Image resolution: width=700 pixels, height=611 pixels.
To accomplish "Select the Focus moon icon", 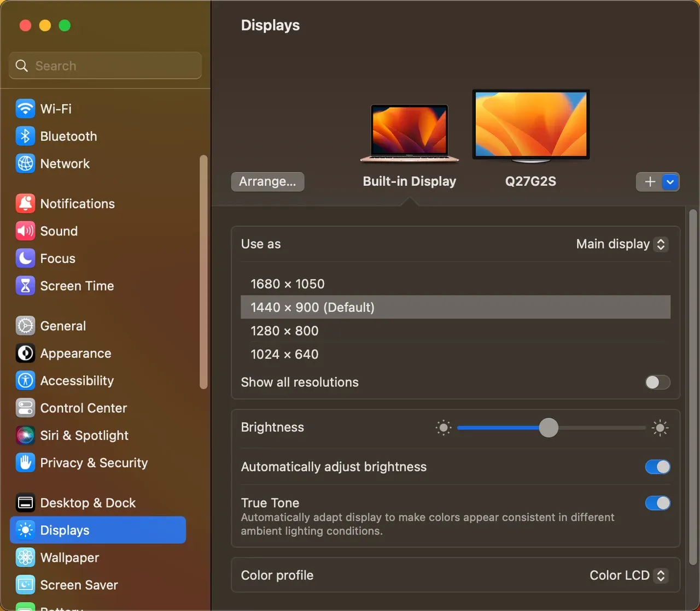I will coord(25,258).
